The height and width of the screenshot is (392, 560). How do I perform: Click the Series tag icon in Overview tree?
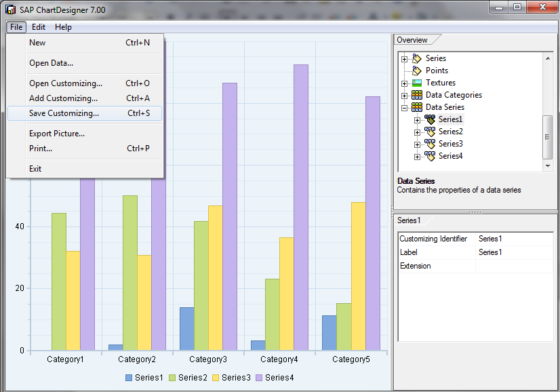(417, 58)
